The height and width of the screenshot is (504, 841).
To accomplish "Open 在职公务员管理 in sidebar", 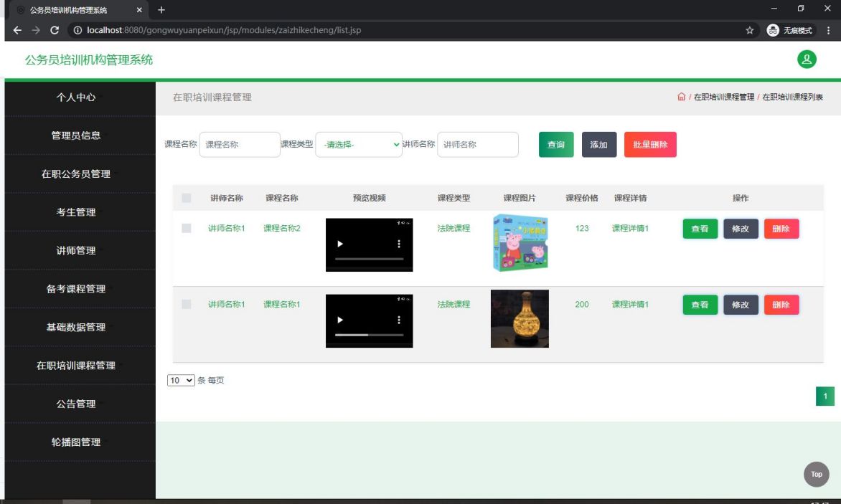I will tap(75, 174).
